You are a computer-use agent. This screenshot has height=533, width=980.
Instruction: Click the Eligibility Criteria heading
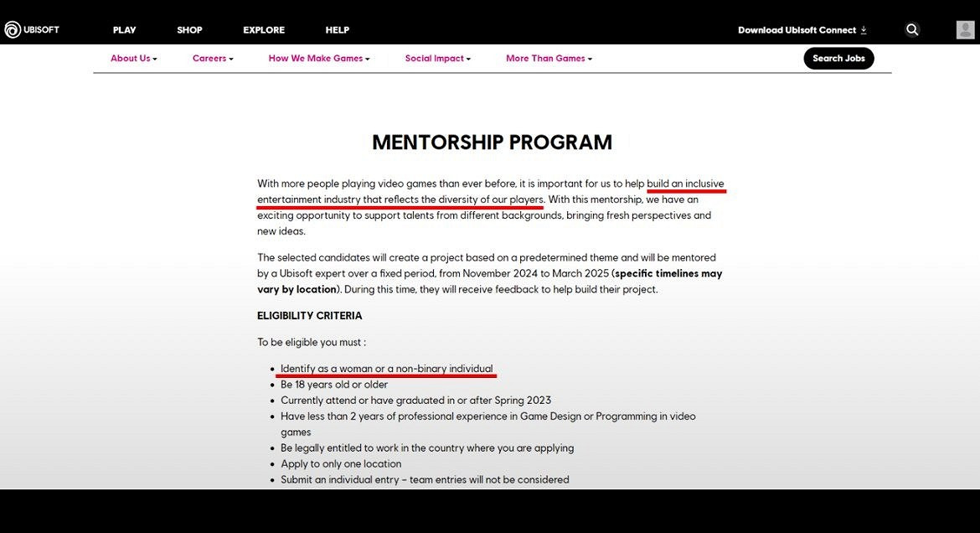pyautogui.click(x=310, y=316)
